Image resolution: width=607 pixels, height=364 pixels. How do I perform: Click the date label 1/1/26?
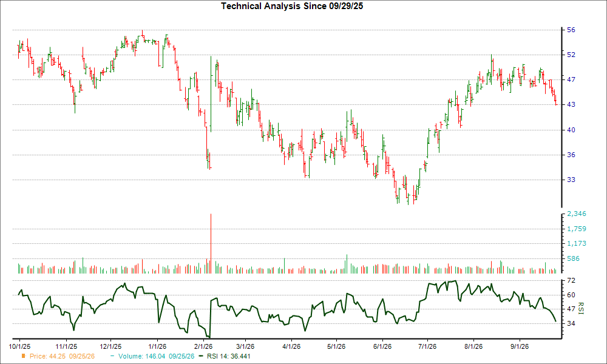click(158, 346)
